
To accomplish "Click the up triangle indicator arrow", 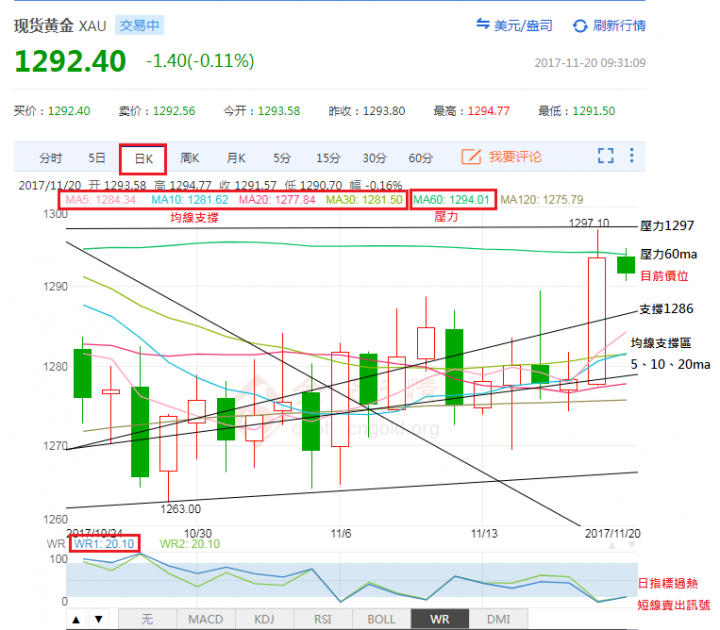I will pyautogui.click(x=76, y=619).
